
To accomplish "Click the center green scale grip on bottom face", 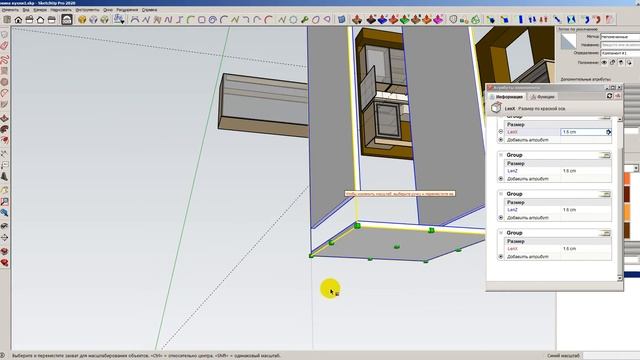I will coord(396,247).
